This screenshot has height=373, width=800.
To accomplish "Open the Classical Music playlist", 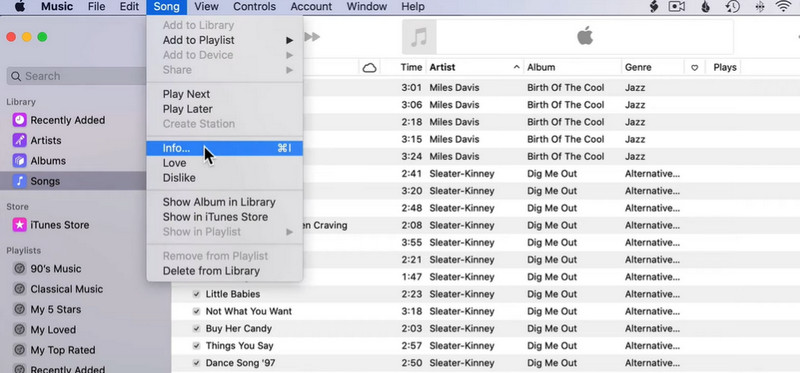I will tap(66, 289).
